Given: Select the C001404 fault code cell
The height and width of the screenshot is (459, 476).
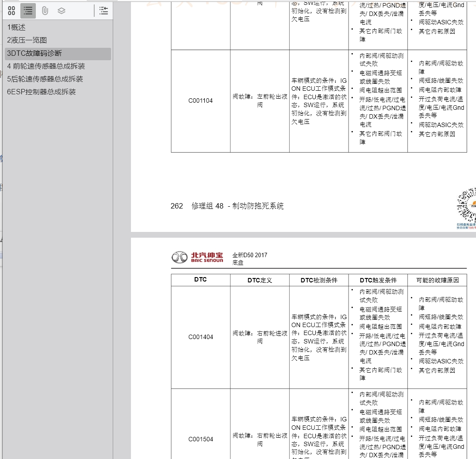Looking at the screenshot, I should point(200,337).
